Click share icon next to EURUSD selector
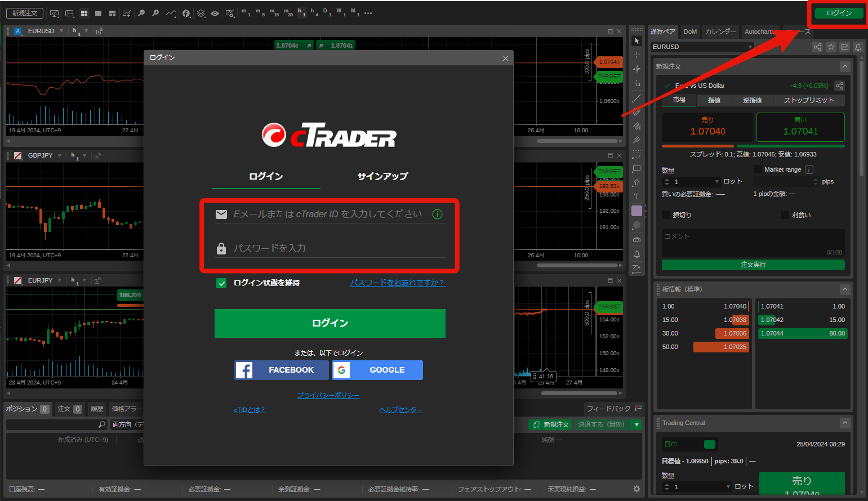 tap(817, 47)
